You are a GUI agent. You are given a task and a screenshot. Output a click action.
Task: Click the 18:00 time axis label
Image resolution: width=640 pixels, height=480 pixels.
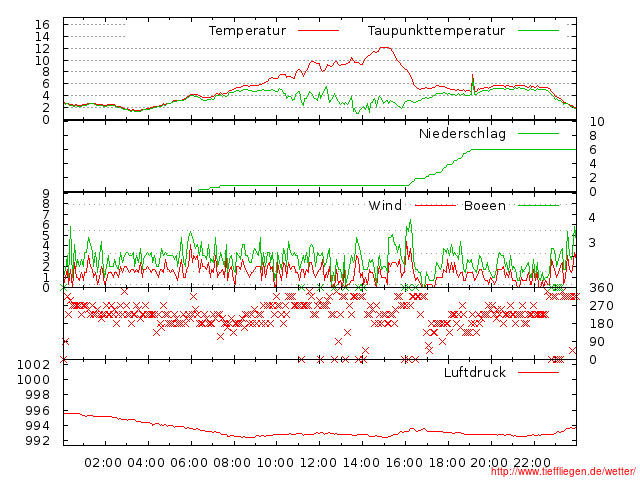tap(447, 463)
